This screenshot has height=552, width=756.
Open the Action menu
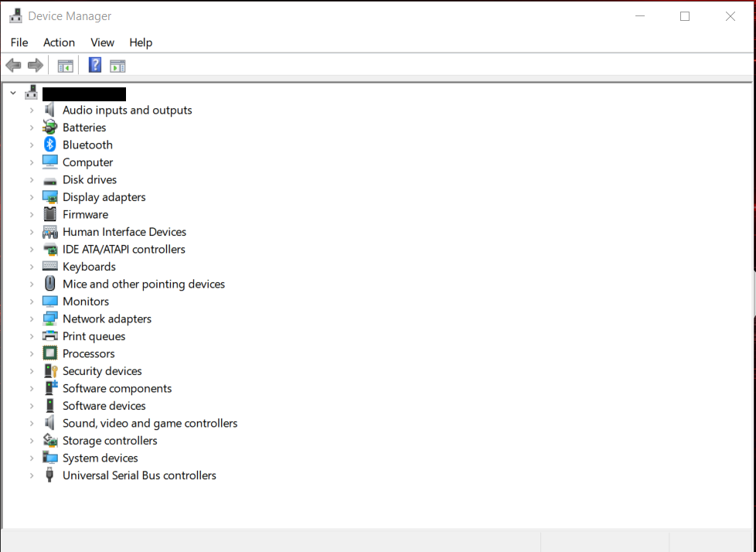59,43
